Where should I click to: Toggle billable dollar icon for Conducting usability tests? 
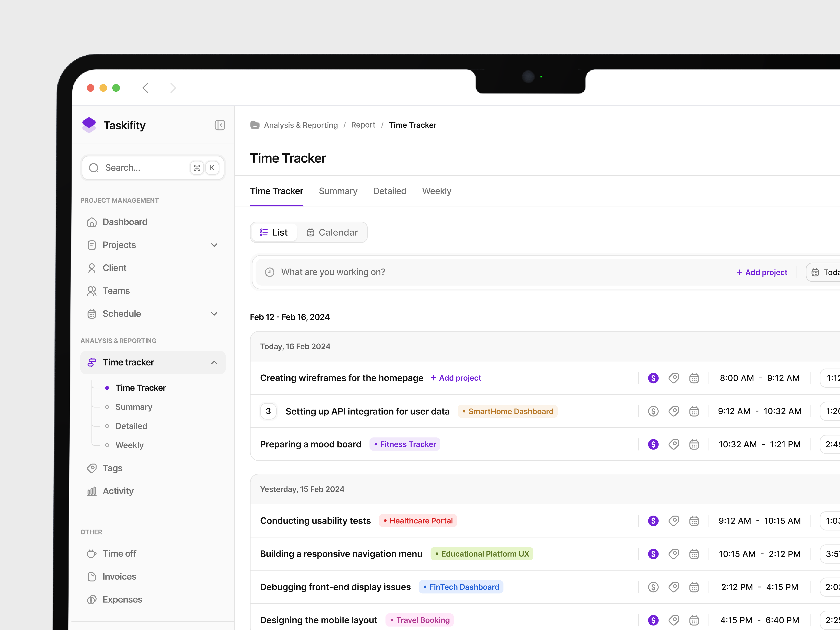653,521
